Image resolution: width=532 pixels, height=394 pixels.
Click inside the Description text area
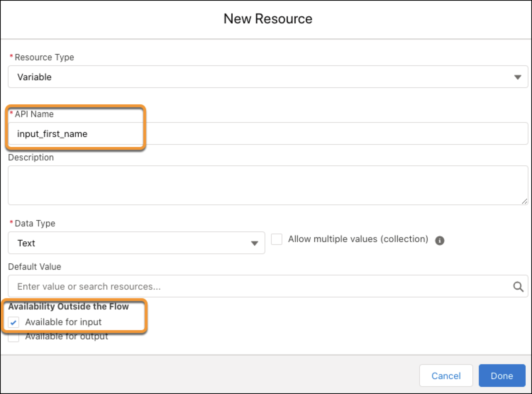pyautogui.click(x=268, y=185)
